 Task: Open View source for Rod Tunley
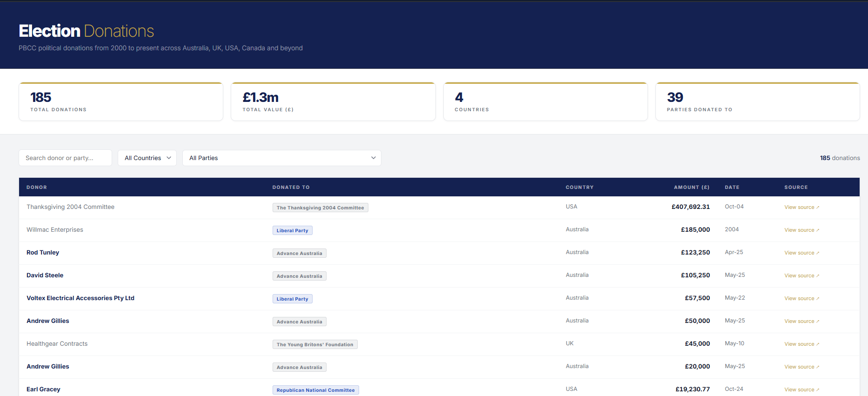point(801,253)
